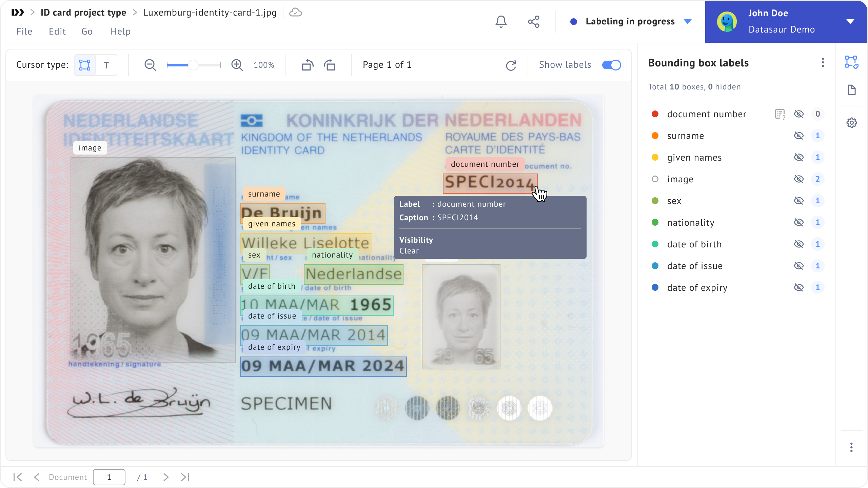Screen dimensions: 868x488
Task: Open the notifications bell
Action: point(501,22)
